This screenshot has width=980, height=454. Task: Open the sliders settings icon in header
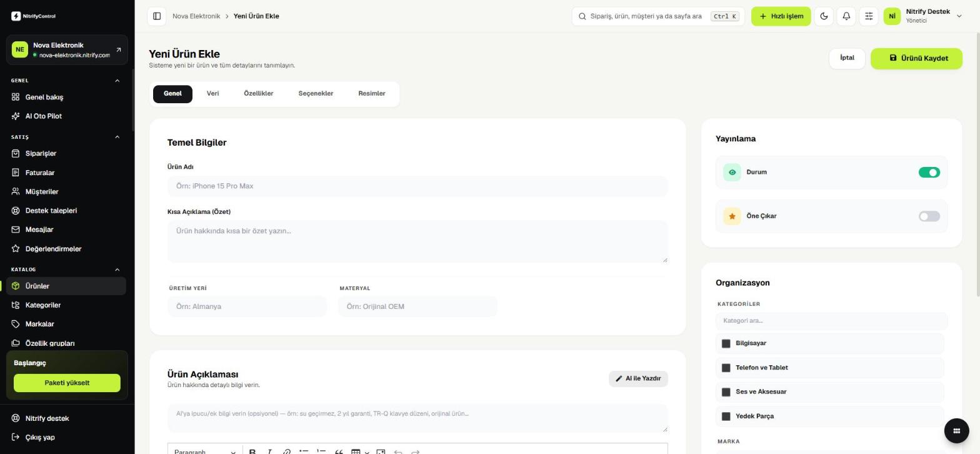[869, 16]
